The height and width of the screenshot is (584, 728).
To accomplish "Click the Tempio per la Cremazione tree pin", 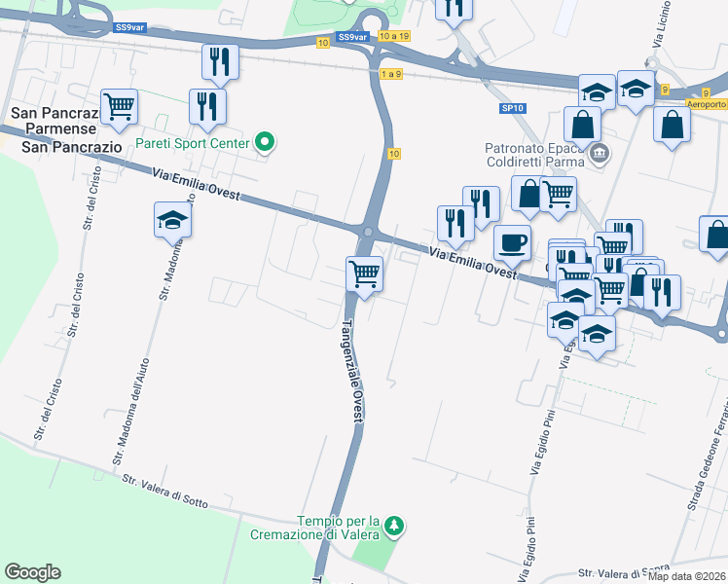I will tap(394, 527).
